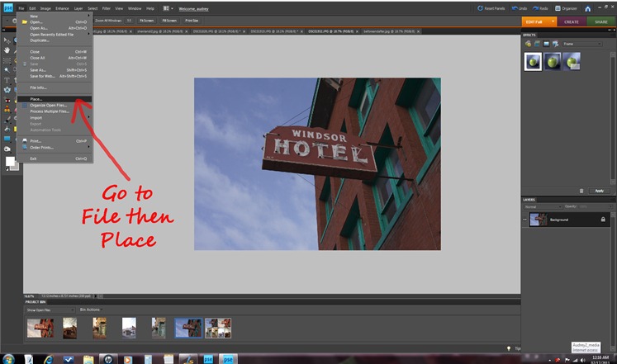Select the Type tool in toolbox
The image size is (617, 364).
(7, 80)
